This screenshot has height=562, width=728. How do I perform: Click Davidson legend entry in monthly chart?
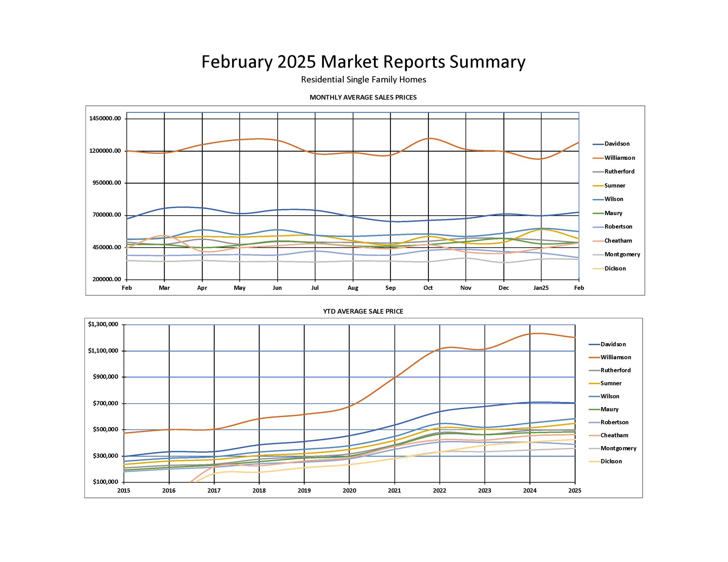click(x=617, y=144)
